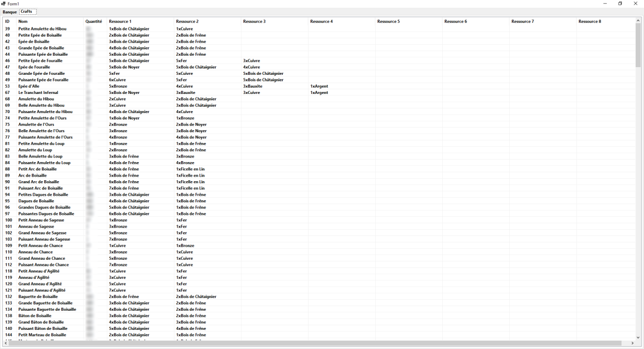Click 3xCuivre in Petite Epée de Fouraille row
The image size is (644, 349).
[251, 60]
